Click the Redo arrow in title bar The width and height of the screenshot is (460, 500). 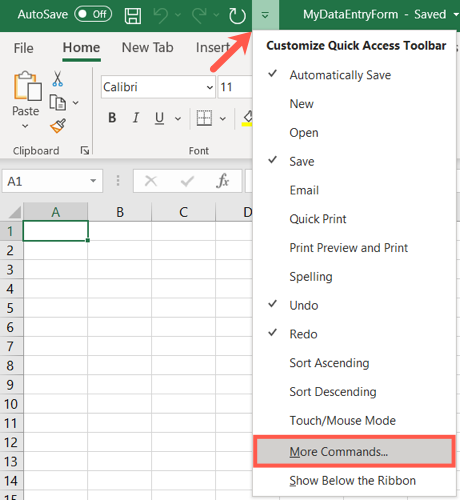199,15
